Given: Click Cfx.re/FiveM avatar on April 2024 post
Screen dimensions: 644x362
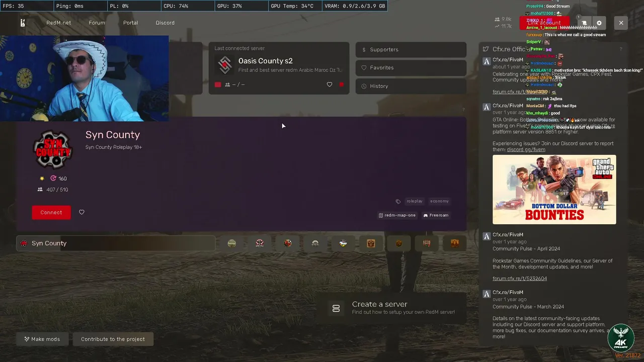Looking at the screenshot, I should [x=486, y=236].
